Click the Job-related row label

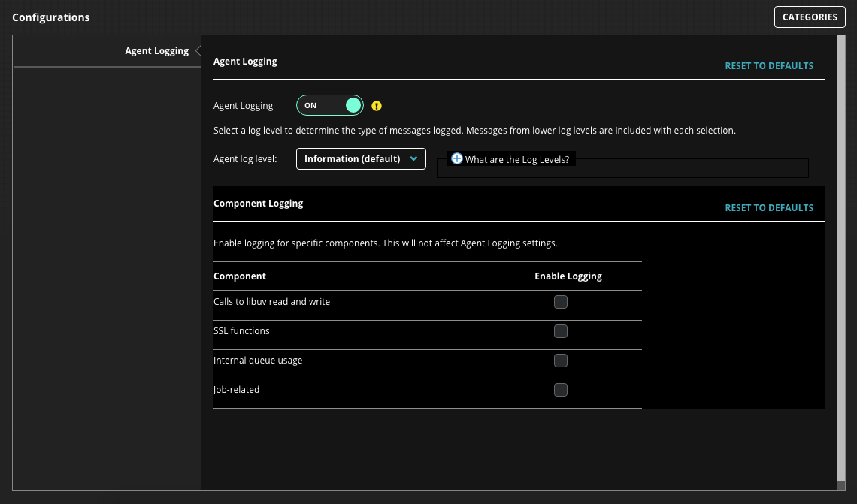pyautogui.click(x=236, y=389)
